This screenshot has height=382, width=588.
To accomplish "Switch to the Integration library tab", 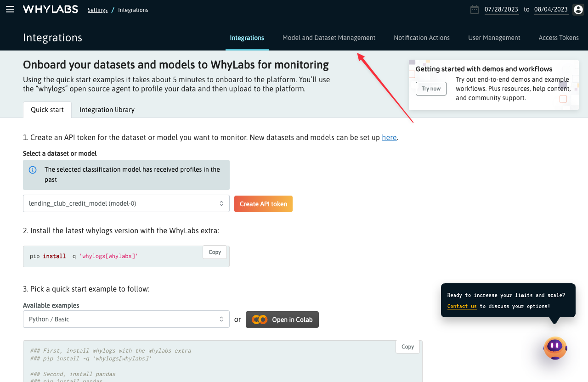I will [x=107, y=110].
